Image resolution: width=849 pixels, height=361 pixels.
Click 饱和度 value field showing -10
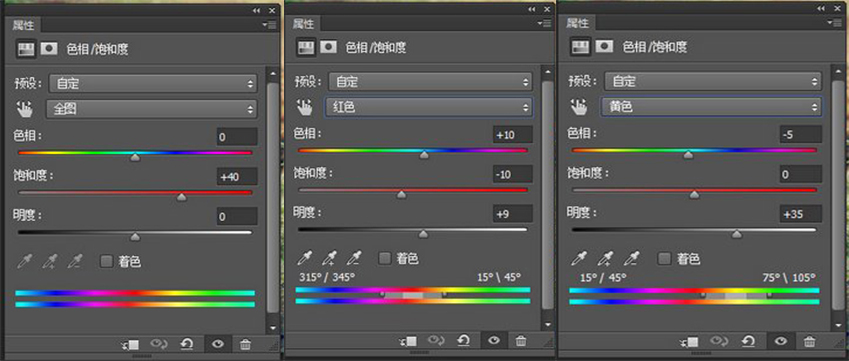pyautogui.click(x=513, y=174)
